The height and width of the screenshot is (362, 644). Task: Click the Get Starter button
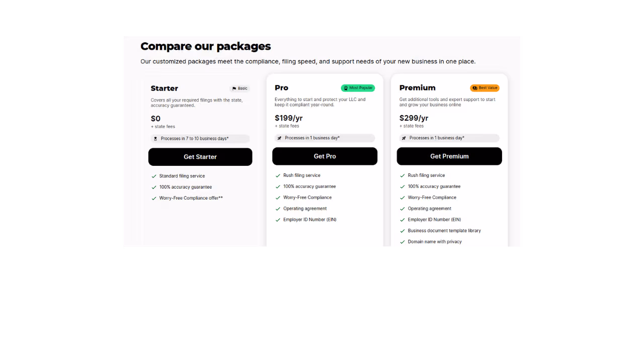pos(200,157)
